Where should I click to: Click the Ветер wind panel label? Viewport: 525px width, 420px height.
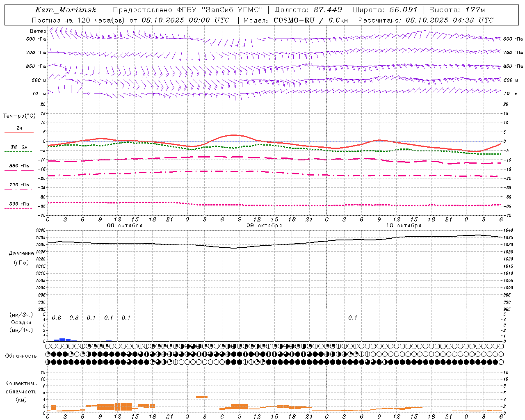tap(38, 31)
